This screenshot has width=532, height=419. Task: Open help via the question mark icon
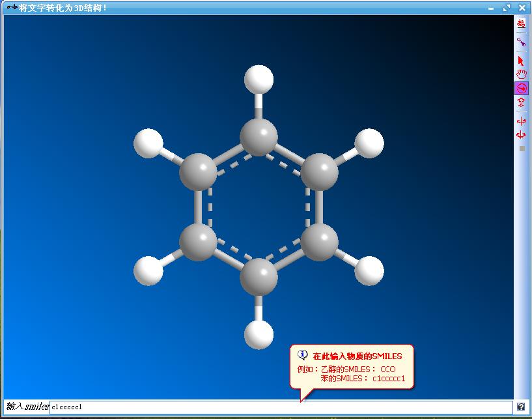pos(521,407)
